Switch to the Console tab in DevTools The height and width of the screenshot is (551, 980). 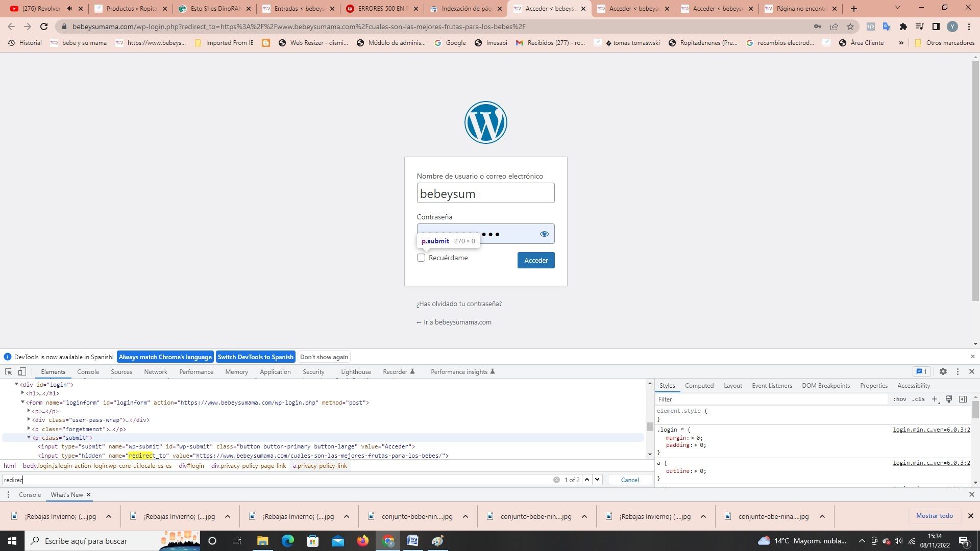pos(88,371)
